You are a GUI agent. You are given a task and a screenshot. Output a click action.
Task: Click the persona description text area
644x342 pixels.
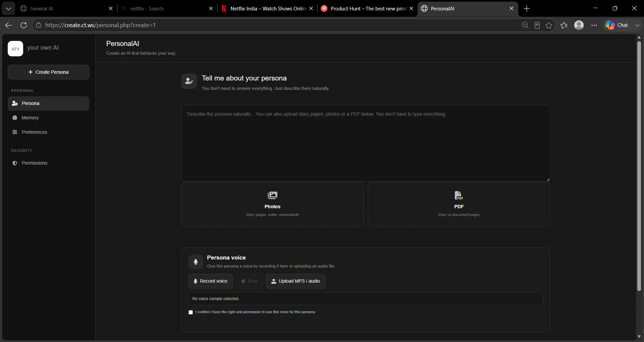[x=366, y=143]
